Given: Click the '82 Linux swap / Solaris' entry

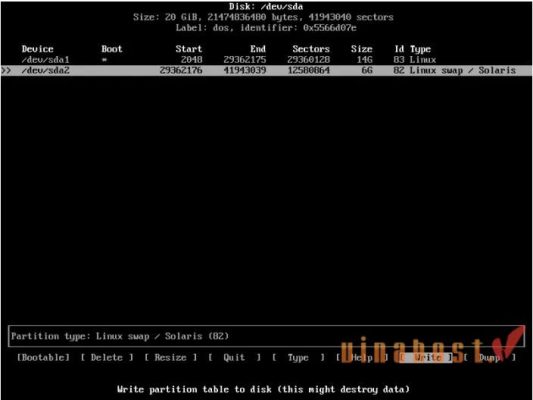Looking at the screenshot, I should 455,70.
